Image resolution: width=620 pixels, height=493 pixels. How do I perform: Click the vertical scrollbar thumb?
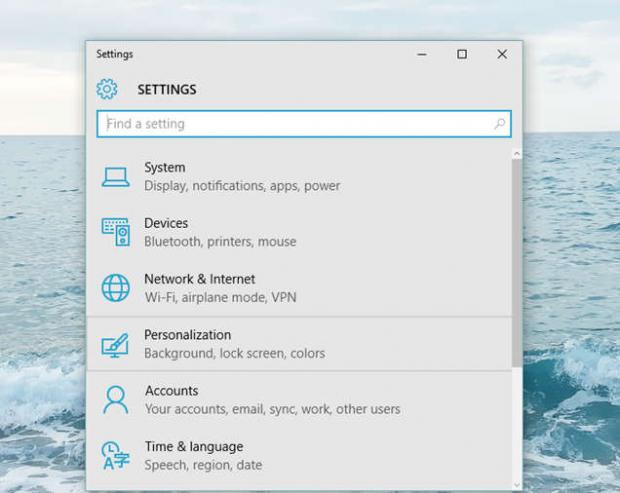(516, 260)
